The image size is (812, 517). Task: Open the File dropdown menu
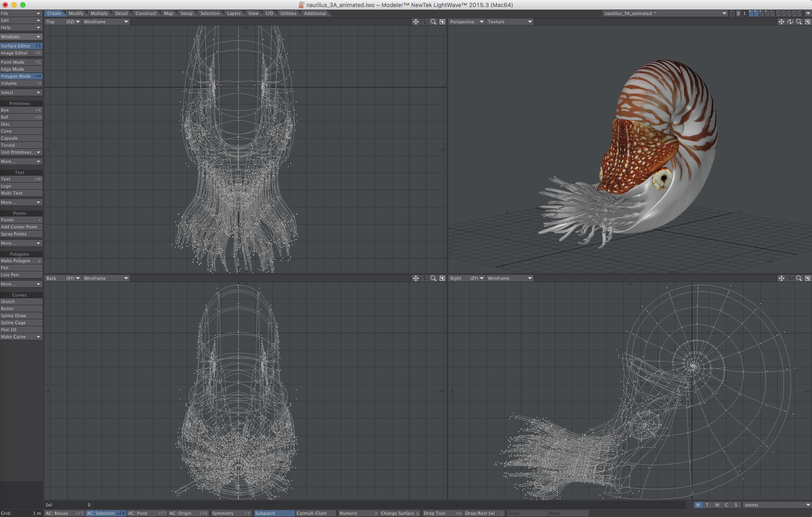[x=21, y=13]
